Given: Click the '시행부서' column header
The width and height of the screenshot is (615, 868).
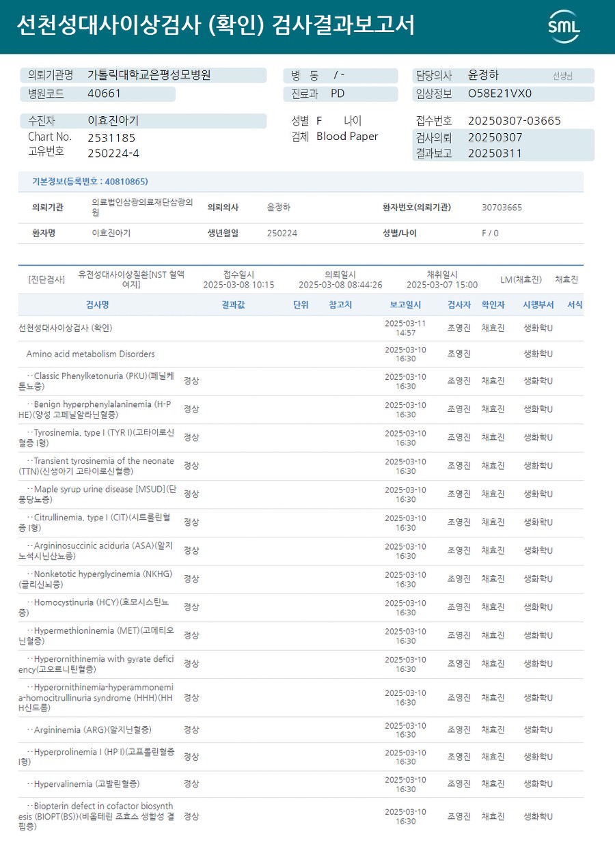Looking at the screenshot, I should coord(538,305).
